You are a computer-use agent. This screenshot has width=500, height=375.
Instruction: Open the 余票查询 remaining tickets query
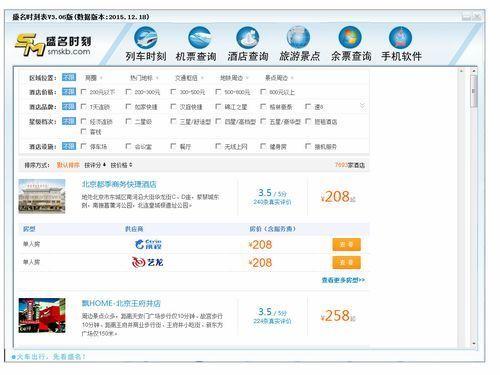tap(351, 45)
